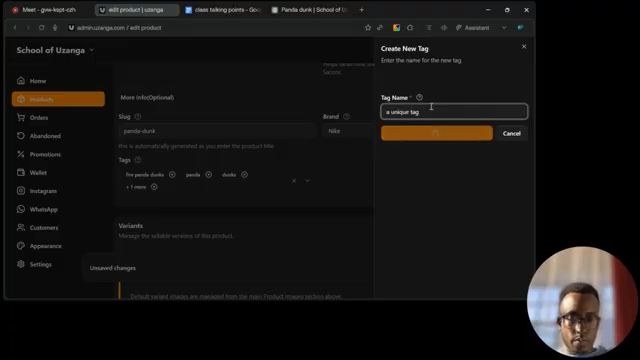Cancel the new tag creation
Screen dimensions: 640x360
pos(511,133)
